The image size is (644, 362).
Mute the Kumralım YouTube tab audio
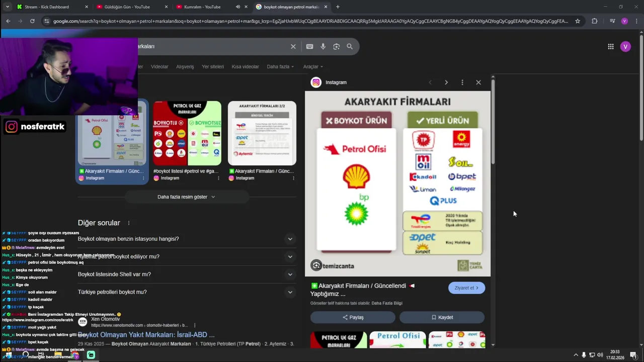238,7
